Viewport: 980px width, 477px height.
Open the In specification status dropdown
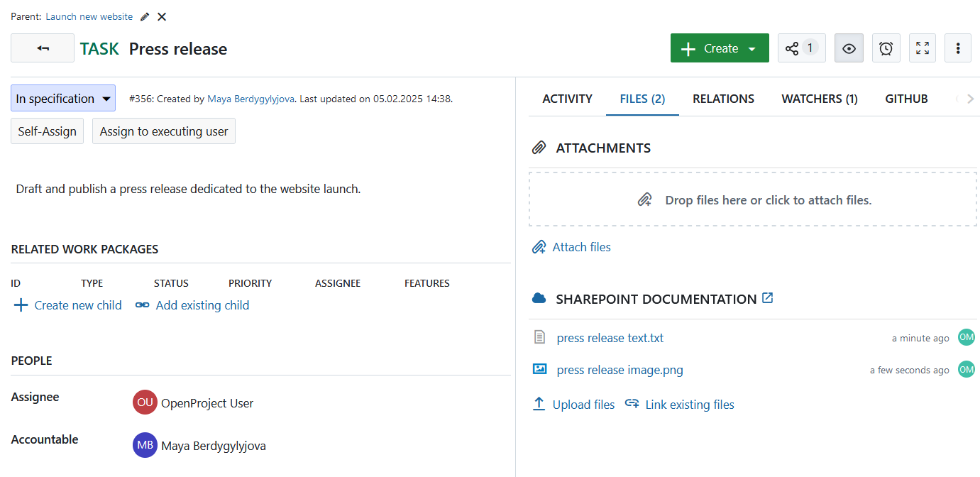[63, 99]
